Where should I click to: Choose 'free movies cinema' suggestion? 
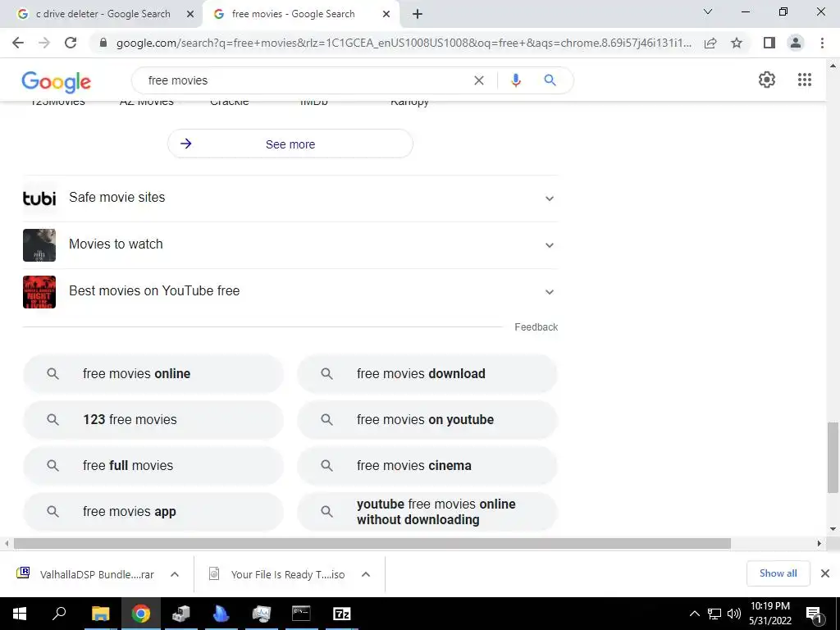coord(427,466)
